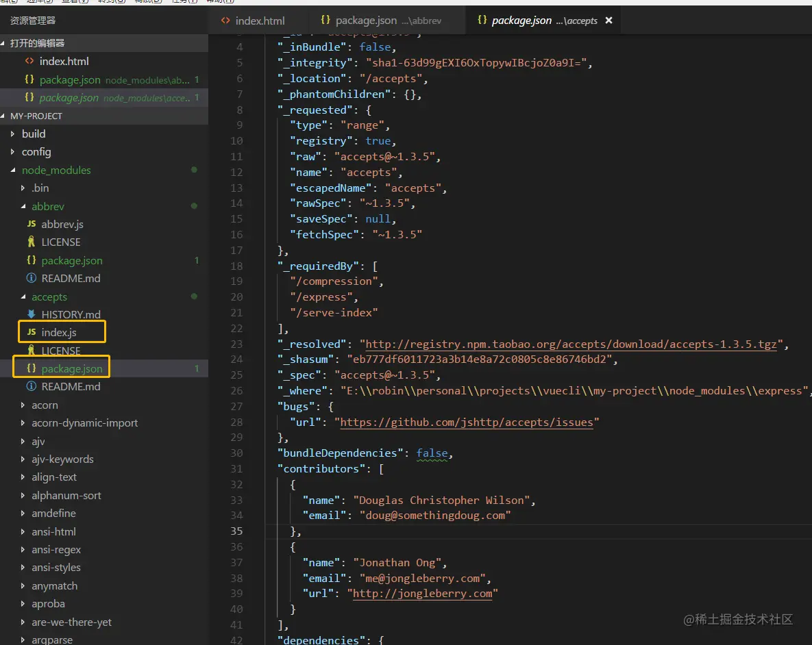Click JSON braces icon on accepts tab

[x=482, y=20]
